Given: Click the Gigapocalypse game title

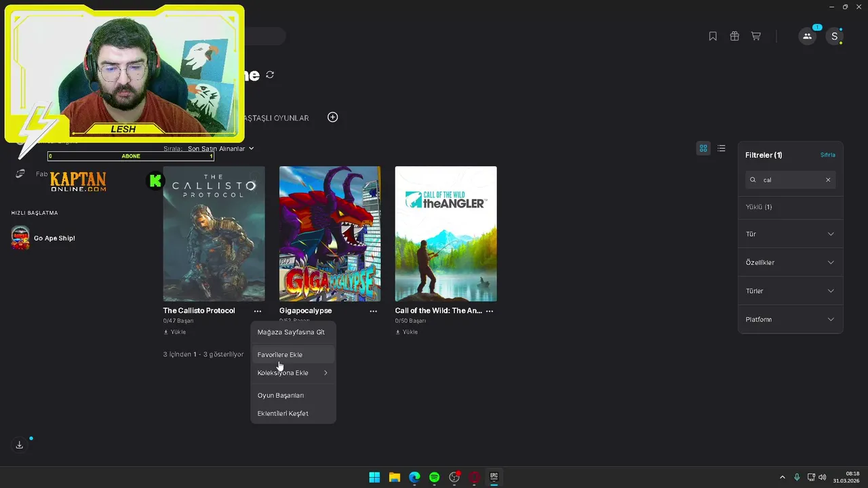Looking at the screenshot, I should tap(305, 310).
